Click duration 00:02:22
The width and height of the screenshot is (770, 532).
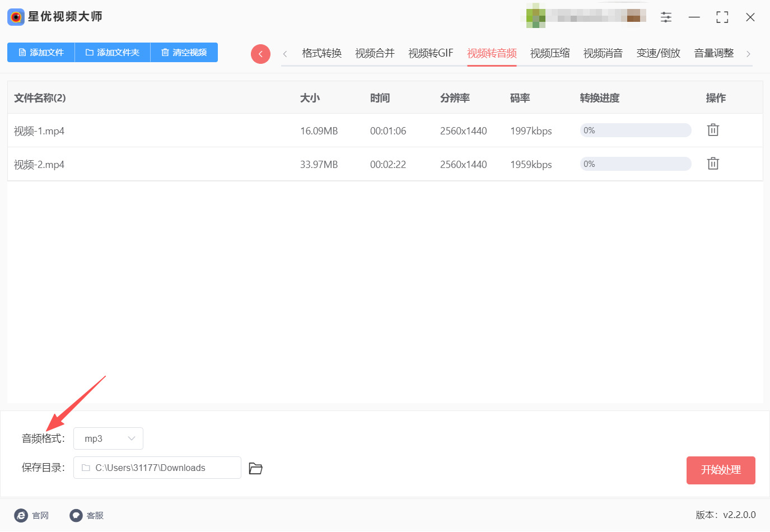tap(388, 165)
